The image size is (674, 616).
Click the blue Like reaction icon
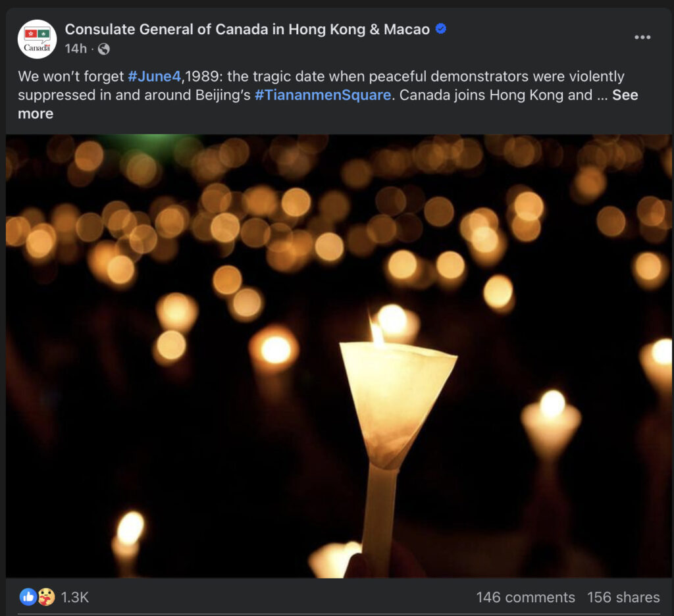28,597
